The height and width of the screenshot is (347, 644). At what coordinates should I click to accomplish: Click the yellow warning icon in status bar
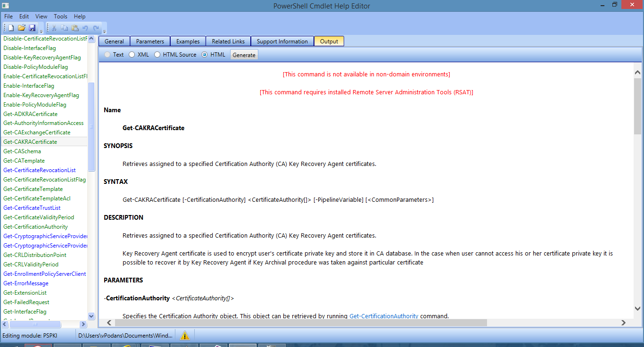(x=185, y=335)
